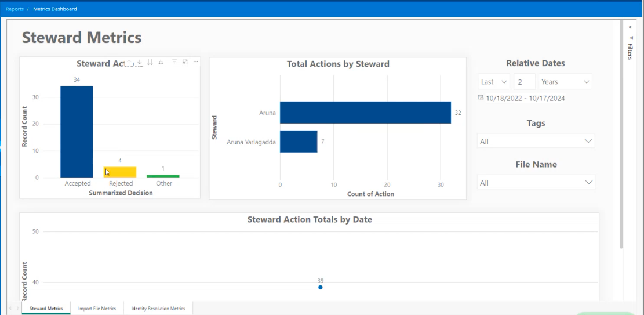Click the File Name slicer header
This screenshot has width=644, height=315.
(x=536, y=164)
